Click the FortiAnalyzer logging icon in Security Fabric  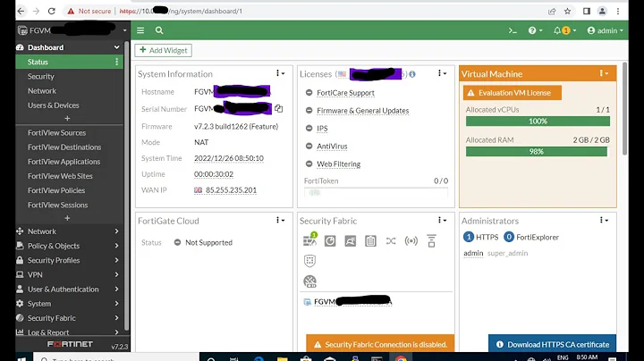point(330,240)
